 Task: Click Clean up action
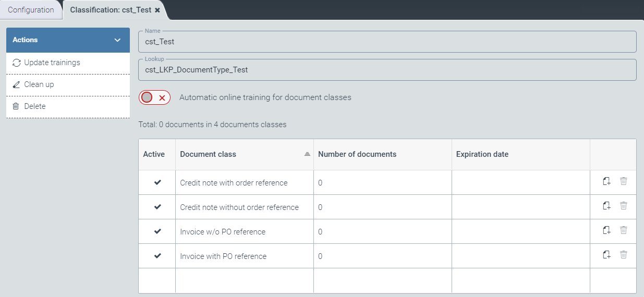point(39,84)
